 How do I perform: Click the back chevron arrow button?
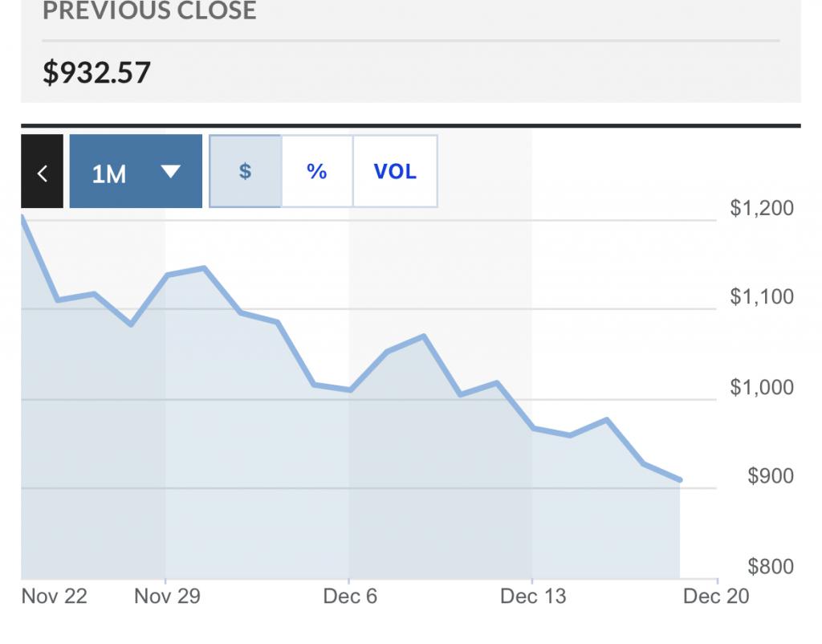coord(42,171)
